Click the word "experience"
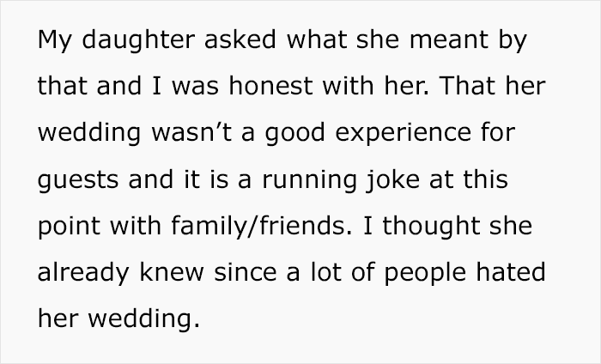601x364 pixels. [x=404, y=133]
